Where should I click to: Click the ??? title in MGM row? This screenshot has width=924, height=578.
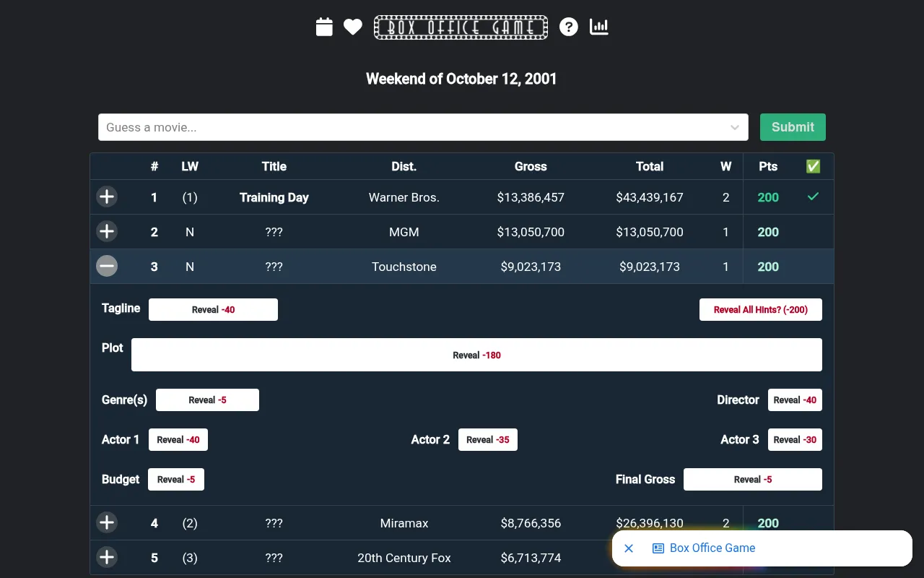[x=274, y=232]
